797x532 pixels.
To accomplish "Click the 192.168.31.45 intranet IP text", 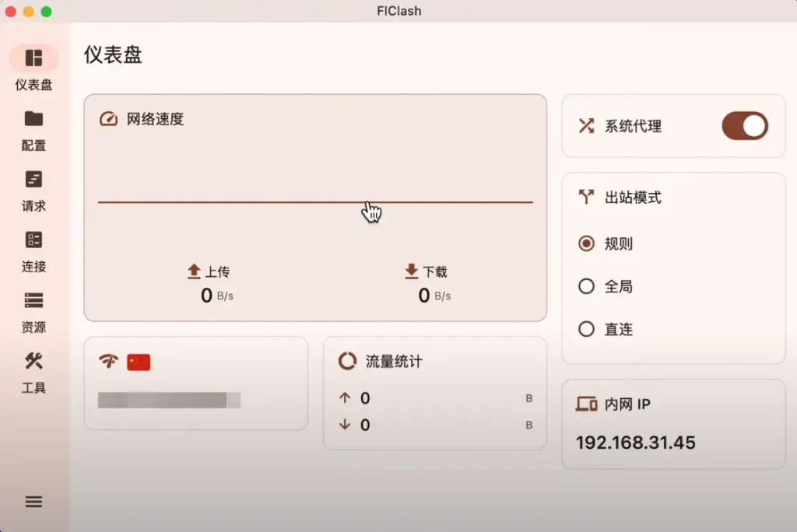I will 635,442.
